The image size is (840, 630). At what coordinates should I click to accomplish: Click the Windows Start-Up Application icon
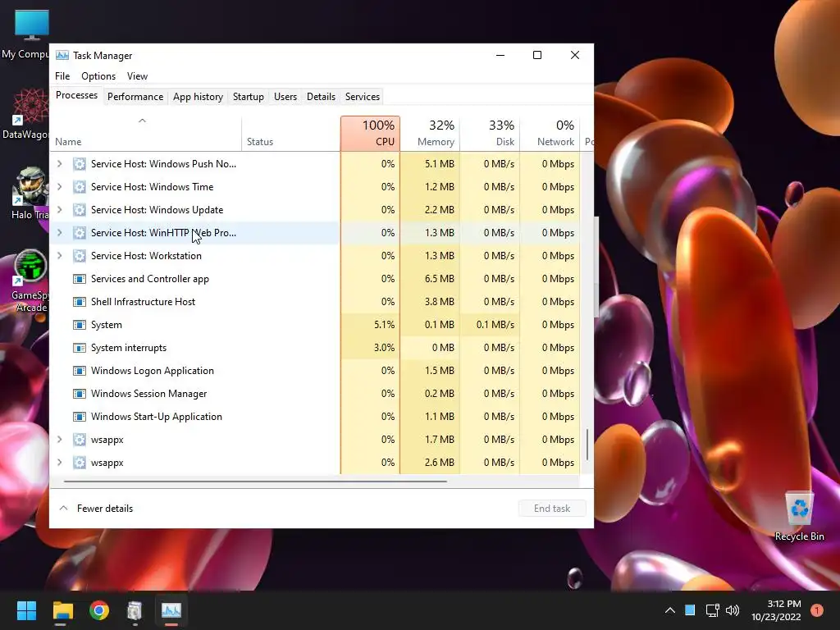80,417
